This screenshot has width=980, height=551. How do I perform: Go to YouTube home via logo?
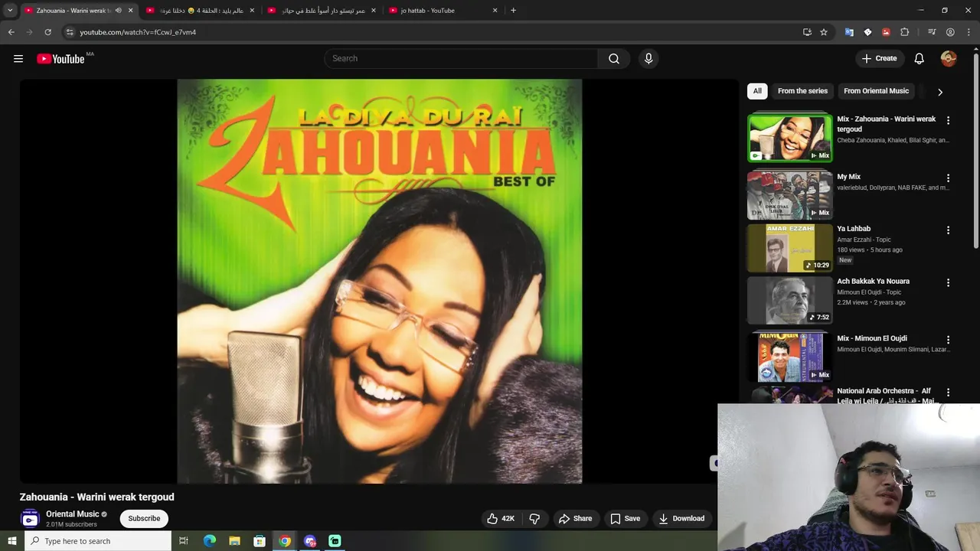pos(60,59)
